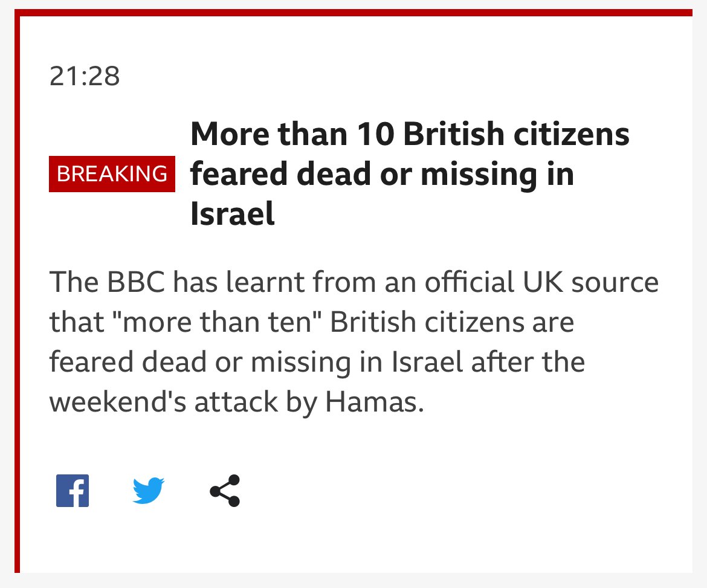Open the headline about British citizens
Viewport: 707px width, 588px height.
[410, 173]
